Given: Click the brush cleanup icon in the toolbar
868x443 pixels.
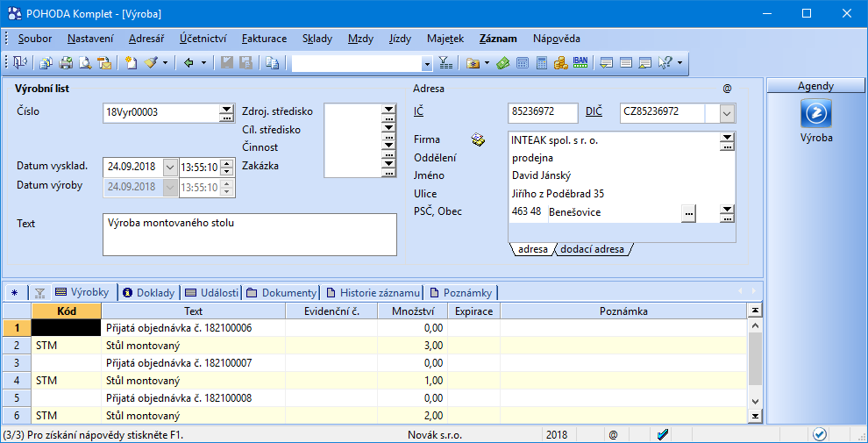Looking at the screenshot, I should click(x=151, y=63).
